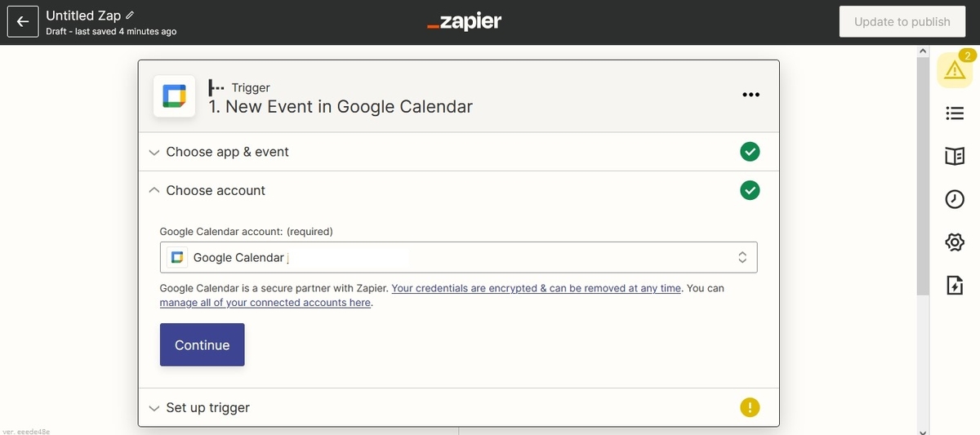Viewport: 980px width, 435px height.
Task: Expand the Set up trigger section
Action: point(207,407)
